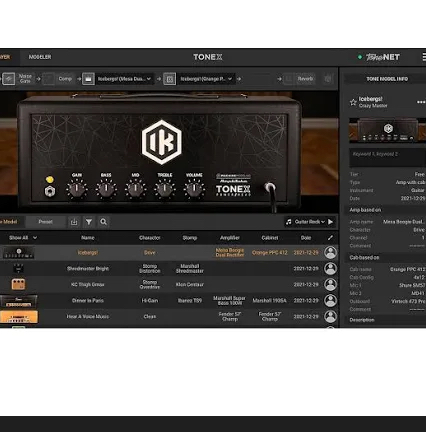Sort by the Cabinet column header
The width and height of the screenshot is (426, 432).
click(x=270, y=238)
